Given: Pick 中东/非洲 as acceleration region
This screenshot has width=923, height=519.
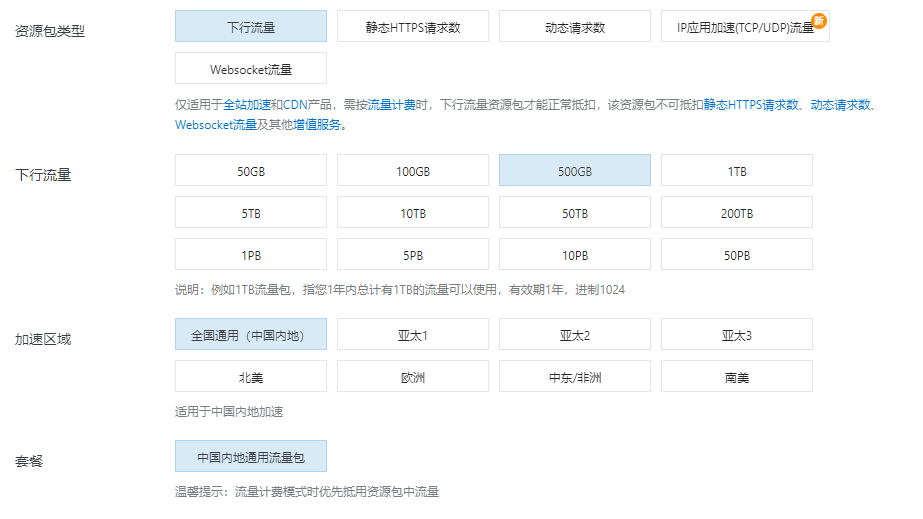Looking at the screenshot, I should [x=574, y=377].
